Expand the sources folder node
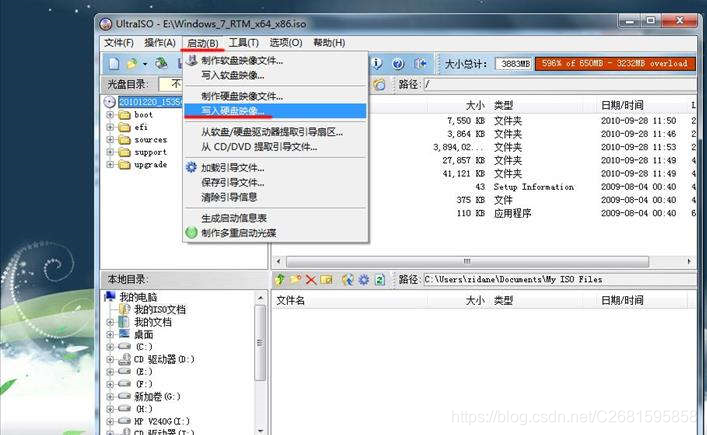Viewport: 707px width, 435px height. point(110,140)
